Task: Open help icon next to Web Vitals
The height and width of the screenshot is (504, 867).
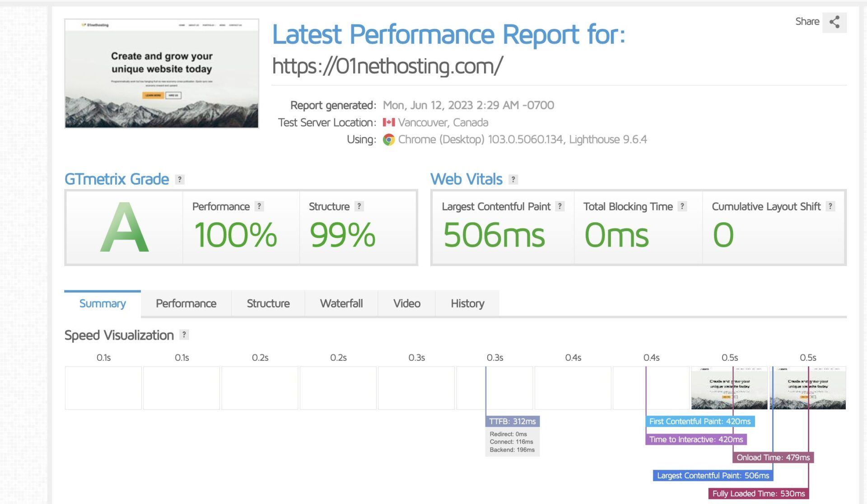Action: pyautogui.click(x=513, y=179)
